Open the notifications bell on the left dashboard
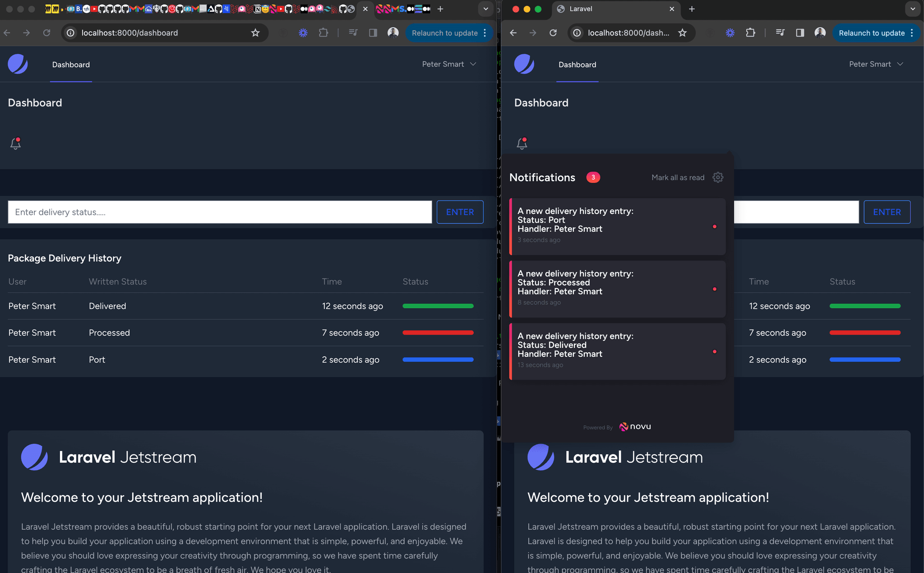Image resolution: width=924 pixels, height=573 pixels. pos(15,144)
